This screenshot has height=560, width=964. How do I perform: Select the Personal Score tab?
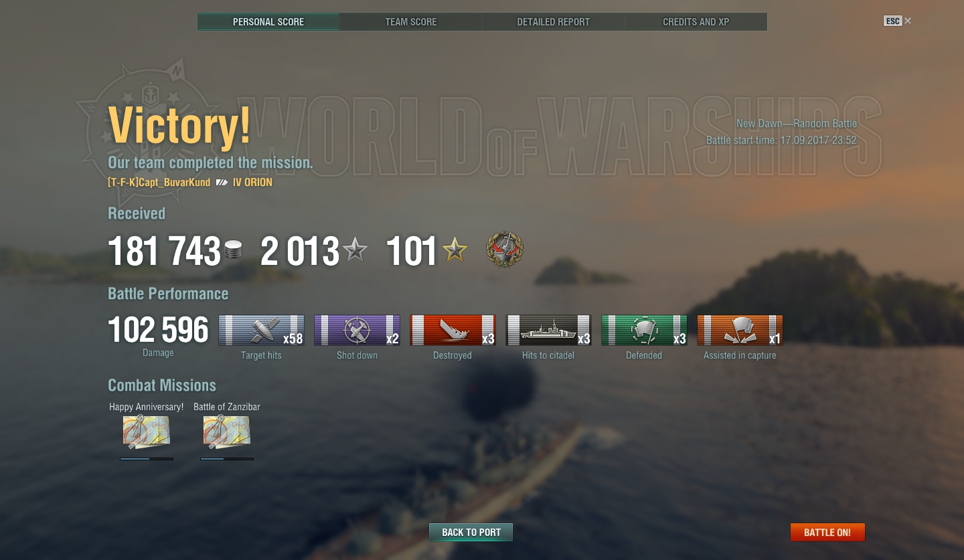click(268, 22)
